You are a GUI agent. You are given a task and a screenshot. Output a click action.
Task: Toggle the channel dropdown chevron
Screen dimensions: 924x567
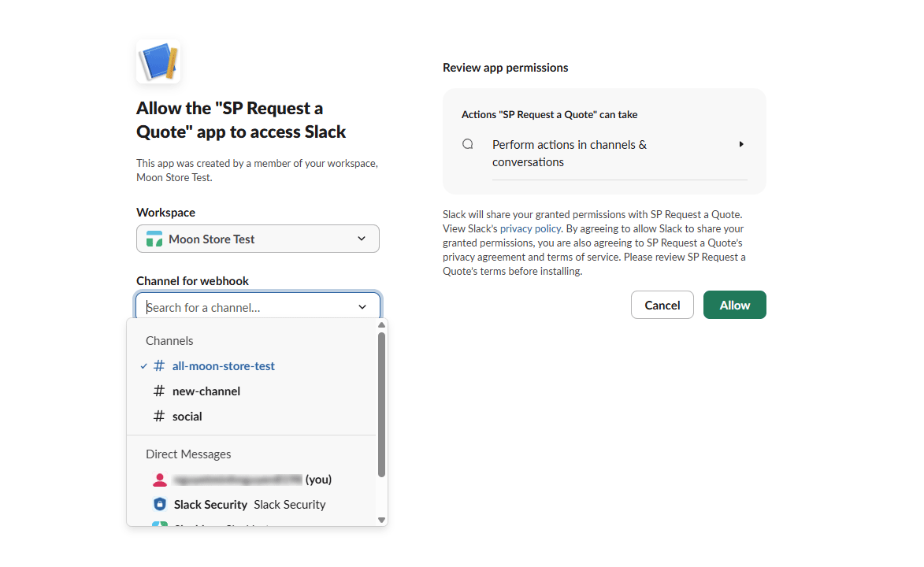(362, 307)
